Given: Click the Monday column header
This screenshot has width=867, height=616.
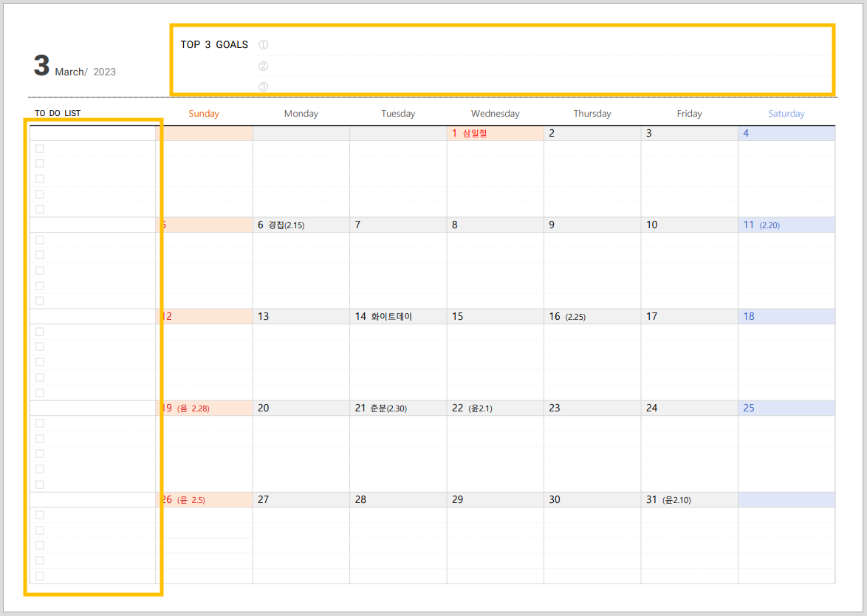Looking at the screenshot, I should coord(301,113).
